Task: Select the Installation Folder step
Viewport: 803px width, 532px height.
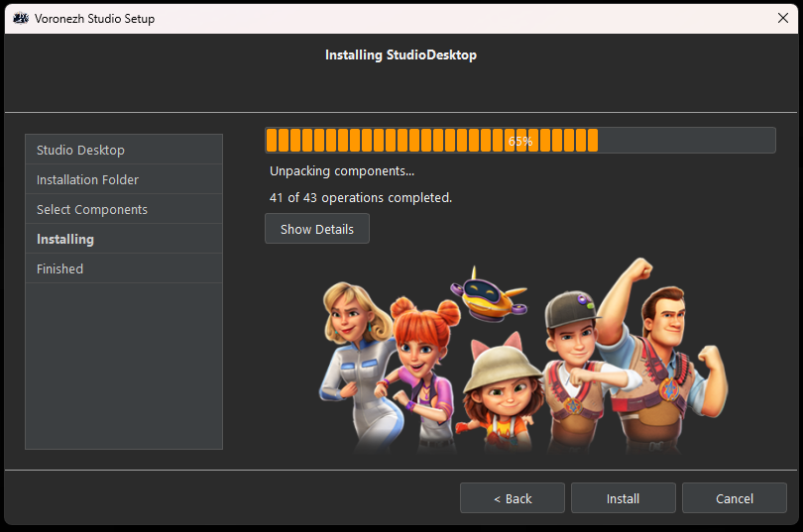Action: click(123, 179)
